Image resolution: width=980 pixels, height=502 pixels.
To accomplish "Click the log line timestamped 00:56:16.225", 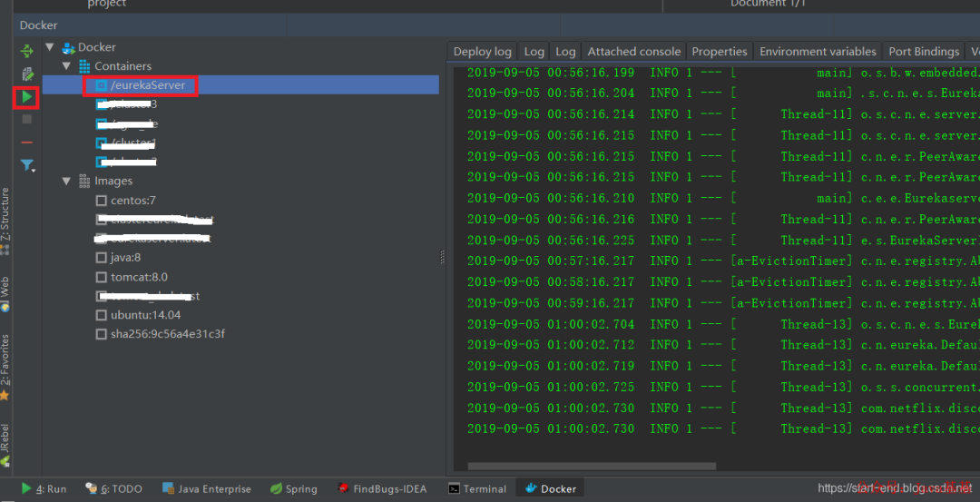I will [x=723, y=240].
